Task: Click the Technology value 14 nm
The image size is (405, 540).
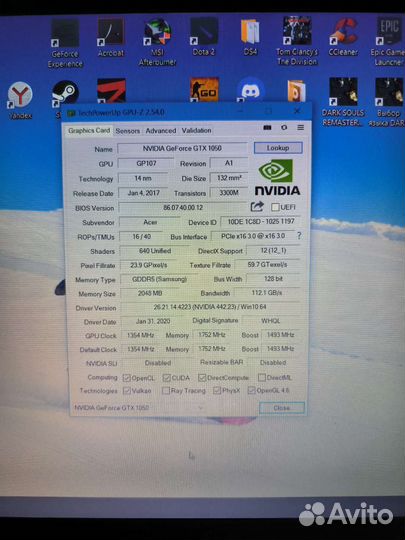Action: 143,178
